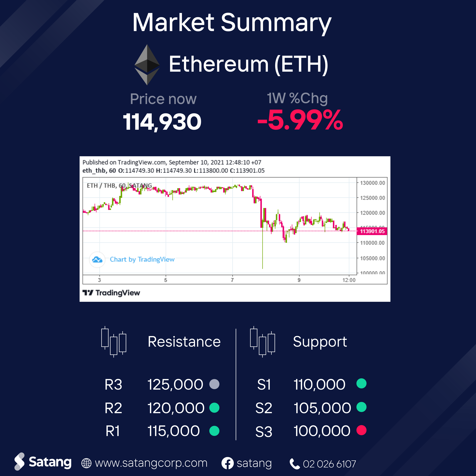Click the Chart by TradingView link

point(142,259)
